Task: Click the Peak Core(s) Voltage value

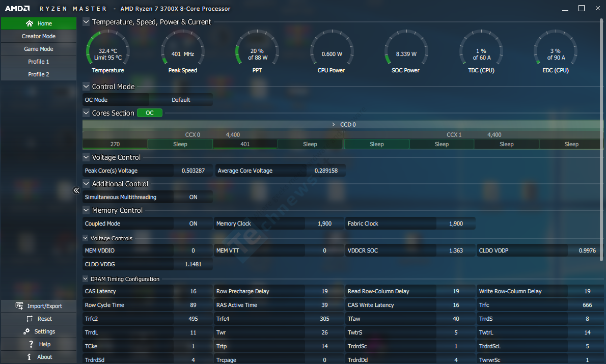Action: pyautogui.click(x=193, y=171)
